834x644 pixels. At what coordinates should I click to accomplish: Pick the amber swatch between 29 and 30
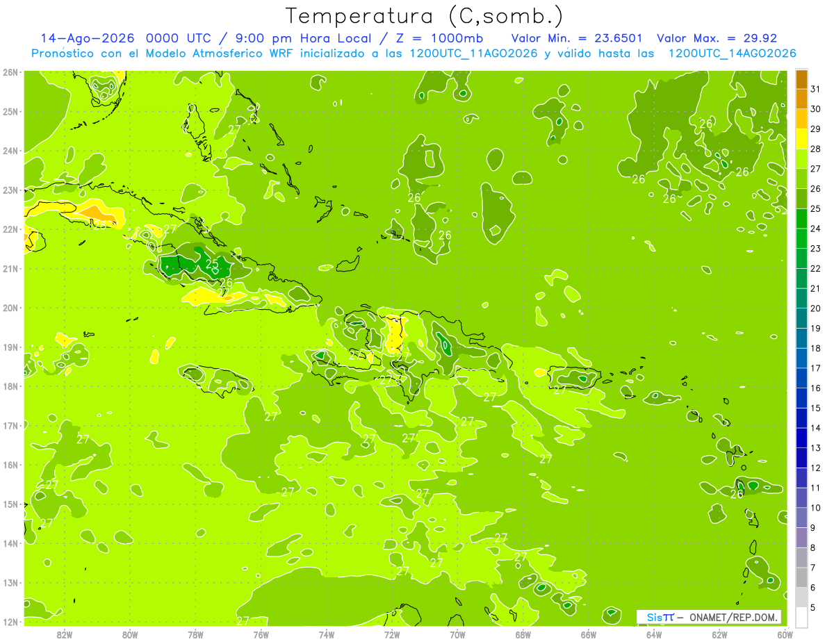tap(801, 119)
